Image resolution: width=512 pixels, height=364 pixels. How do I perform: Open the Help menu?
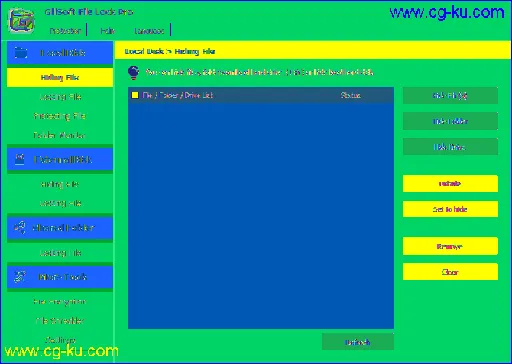point(108,31)
